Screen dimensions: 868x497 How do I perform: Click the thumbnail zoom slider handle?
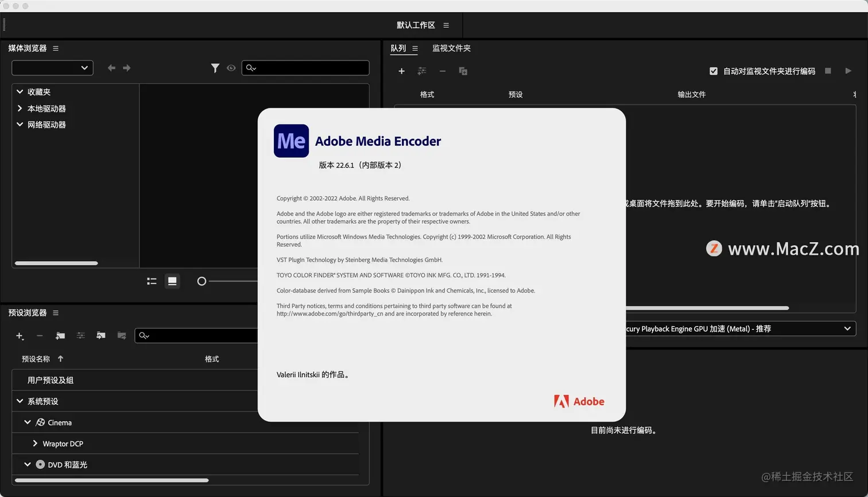point(201,281)
